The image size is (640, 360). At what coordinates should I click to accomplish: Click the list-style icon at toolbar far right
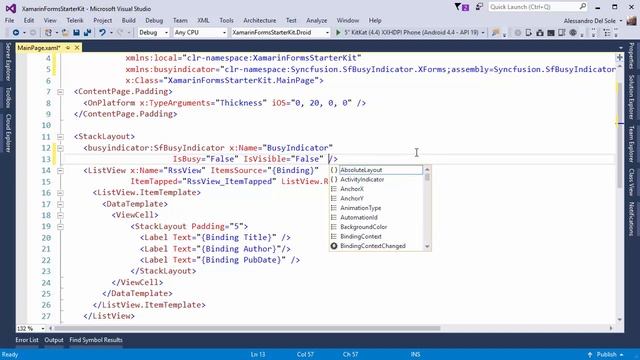pos(607,32)
